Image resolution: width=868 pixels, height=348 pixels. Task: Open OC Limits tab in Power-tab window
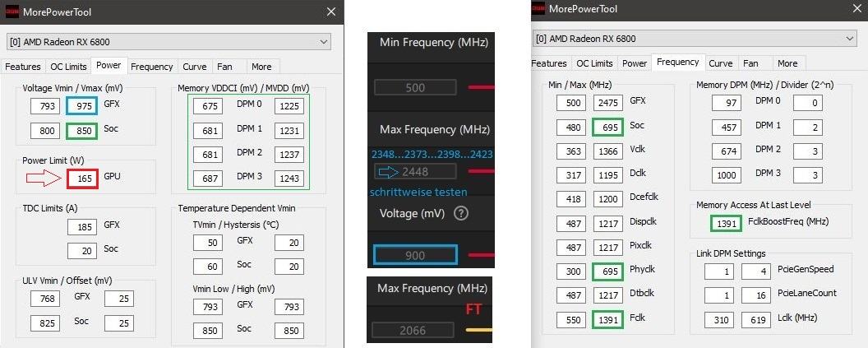coord(69,67)
